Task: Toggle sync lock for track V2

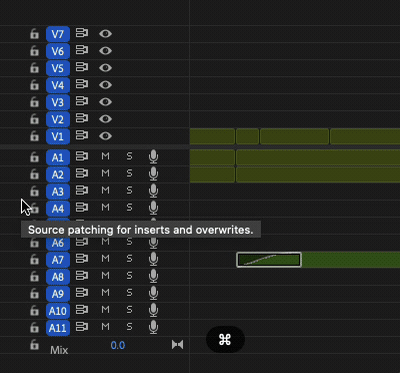Action: point(82,118)
